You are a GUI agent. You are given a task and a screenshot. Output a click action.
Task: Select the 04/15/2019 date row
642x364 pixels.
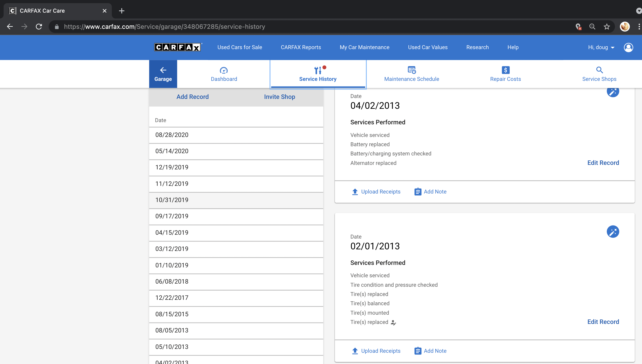click(236, 233)
